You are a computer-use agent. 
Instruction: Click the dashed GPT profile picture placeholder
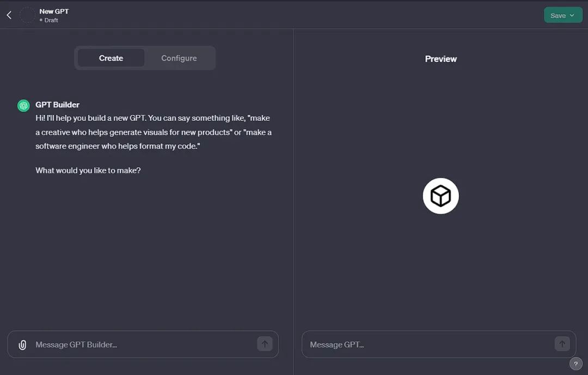tap(27, 15)
